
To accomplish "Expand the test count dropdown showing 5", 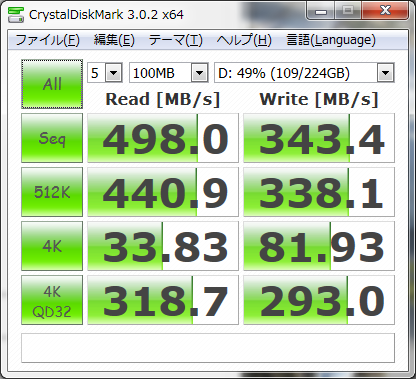I will [114, 73].
